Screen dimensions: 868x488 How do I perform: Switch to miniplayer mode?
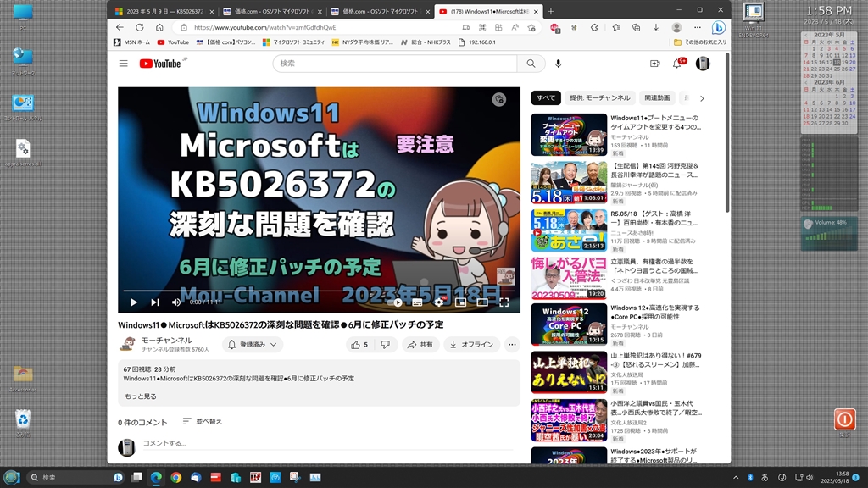(x=460, y=302)
